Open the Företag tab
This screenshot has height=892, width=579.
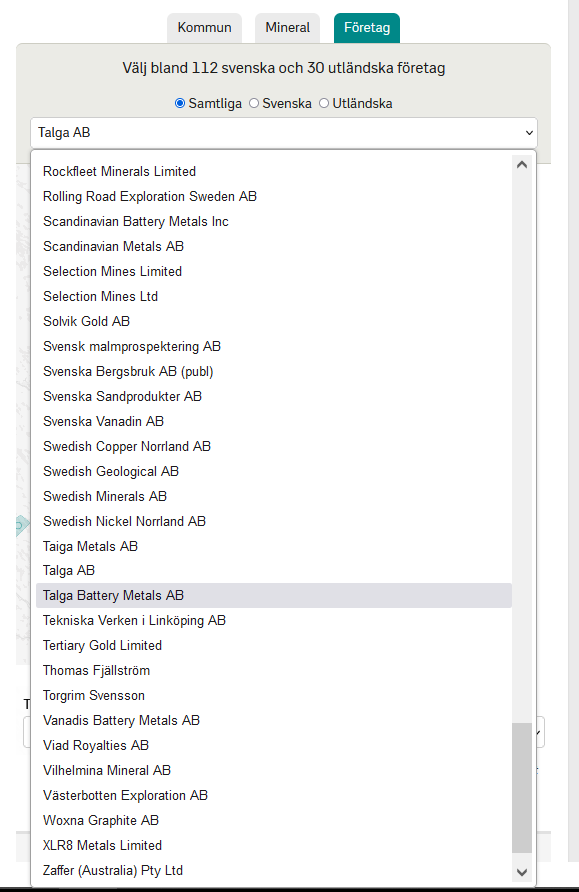click(x=367, y=28)
